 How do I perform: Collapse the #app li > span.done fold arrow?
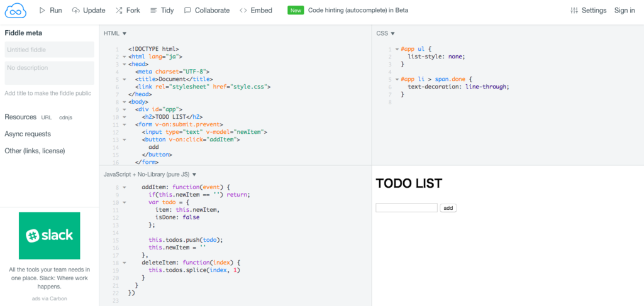coord(397,80)
